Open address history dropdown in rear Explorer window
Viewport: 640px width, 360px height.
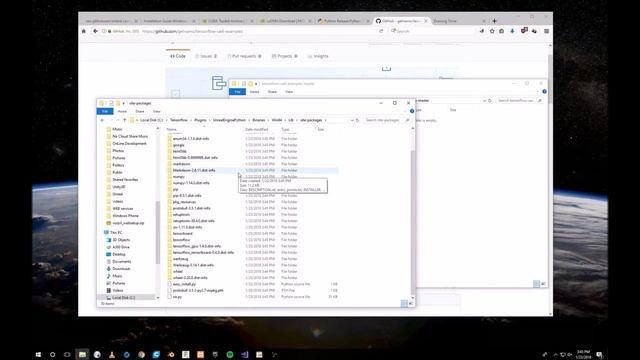tap(484, 100)
